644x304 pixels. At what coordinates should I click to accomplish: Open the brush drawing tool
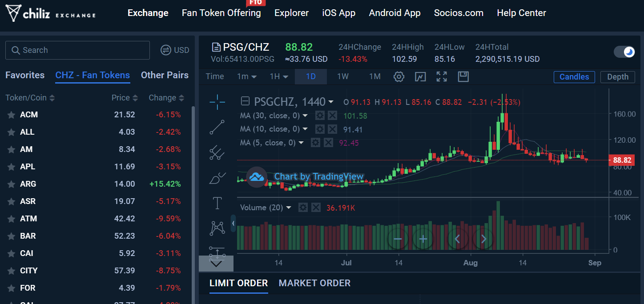click(x=217, y=178)
